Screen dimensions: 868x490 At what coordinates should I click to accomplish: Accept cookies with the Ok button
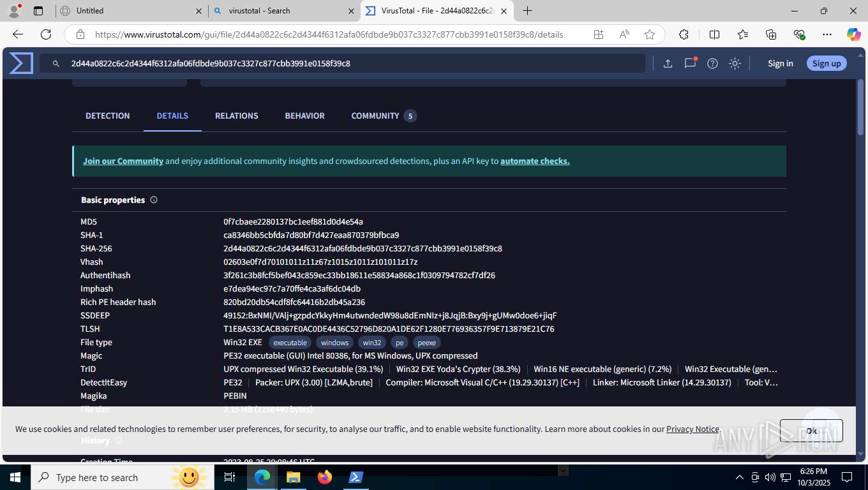click(811, 431)
